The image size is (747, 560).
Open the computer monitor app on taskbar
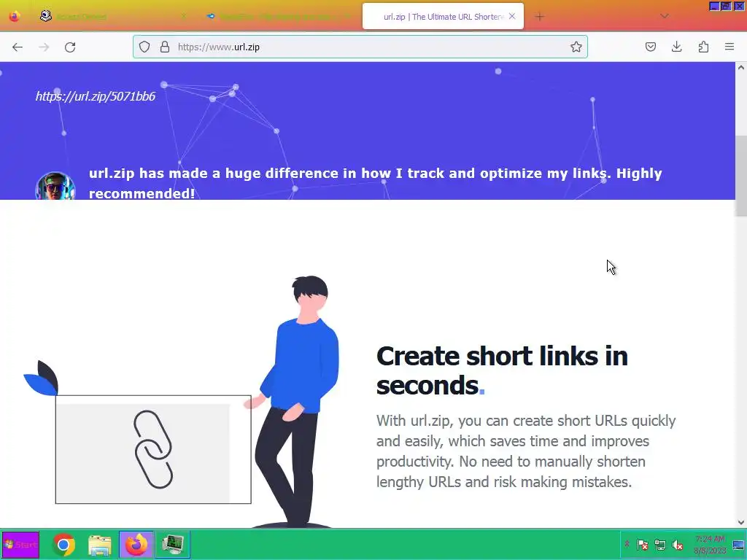point(172,544)
